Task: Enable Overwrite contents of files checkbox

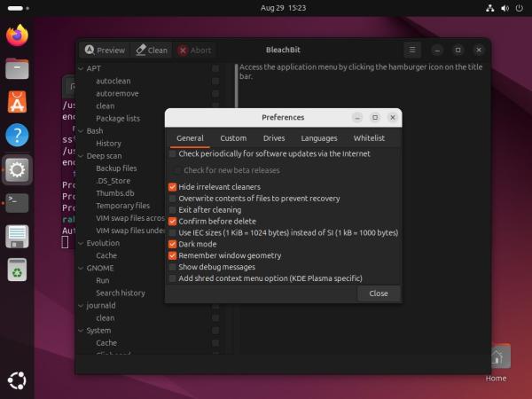Action: click(x=172, y=199)
